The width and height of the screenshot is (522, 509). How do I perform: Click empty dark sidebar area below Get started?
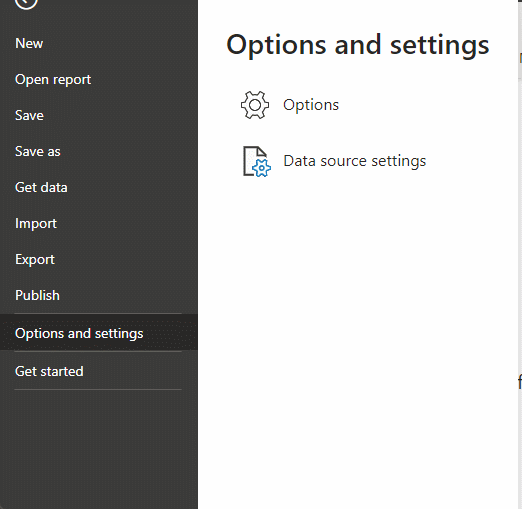[x=99, y=449]
